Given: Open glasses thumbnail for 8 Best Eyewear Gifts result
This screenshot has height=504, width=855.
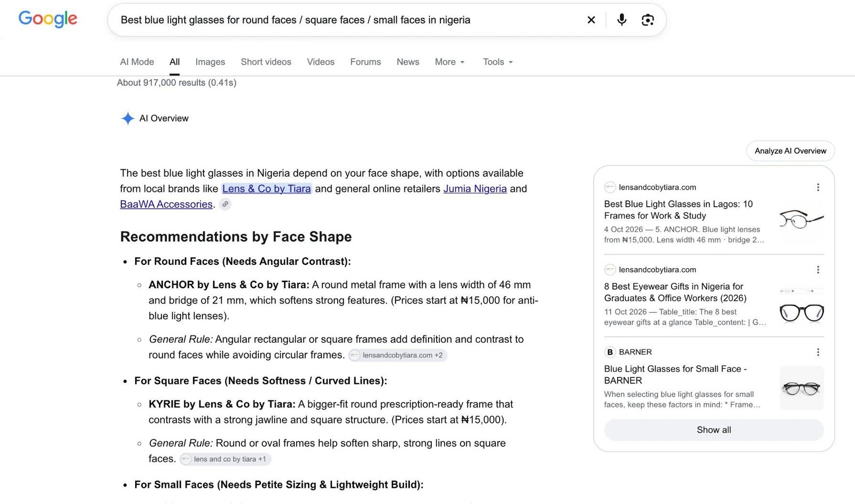Looking at the screenshot, I should [x=802, y=306].
